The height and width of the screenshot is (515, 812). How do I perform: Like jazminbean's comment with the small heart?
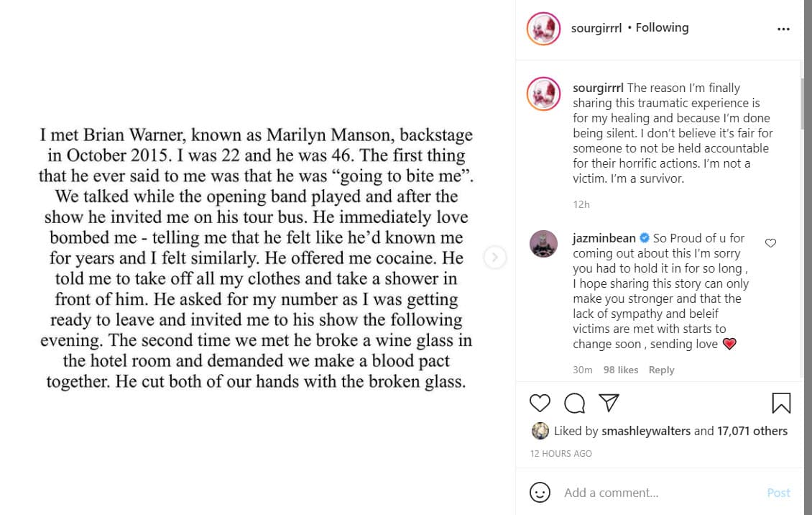pyautogui.click(x=770, y=242)
